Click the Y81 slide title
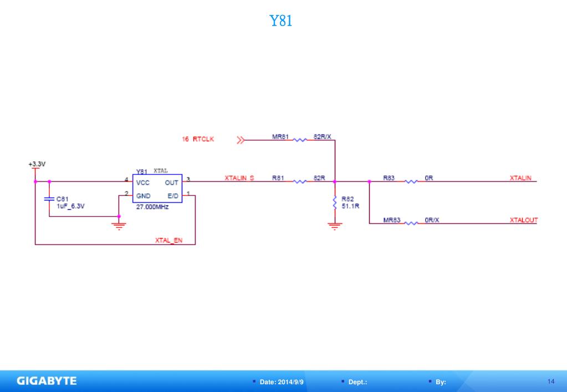 pos(280,20)
